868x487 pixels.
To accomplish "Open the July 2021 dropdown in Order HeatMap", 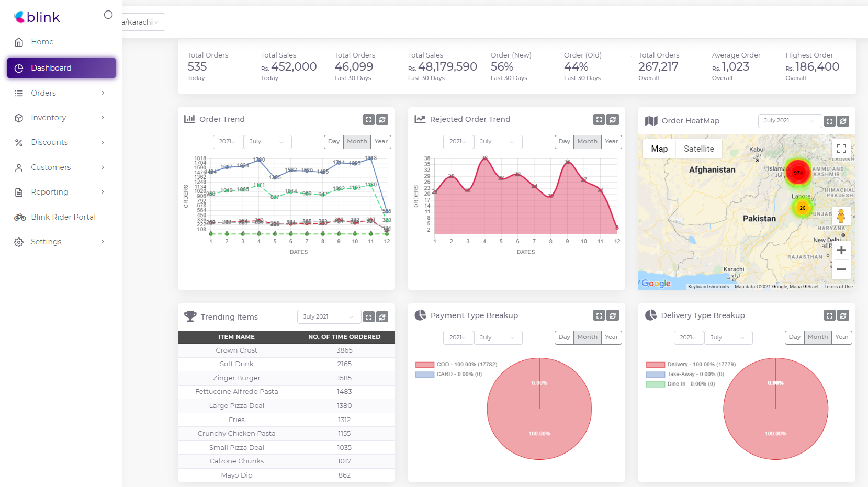I will click(x=790, y=121).
